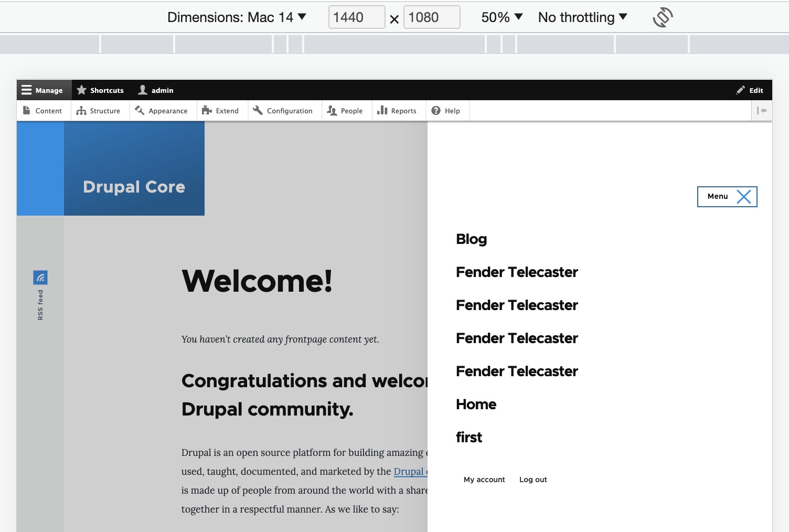Image resolution: width=789 pixels, height=532 pixels.
Task: Open Reports using the bar-chart icon
Action: pos(381,110)
